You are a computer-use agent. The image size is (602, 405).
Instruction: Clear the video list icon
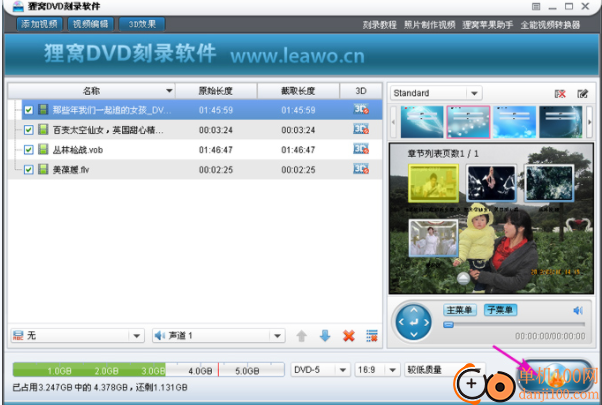372,336
